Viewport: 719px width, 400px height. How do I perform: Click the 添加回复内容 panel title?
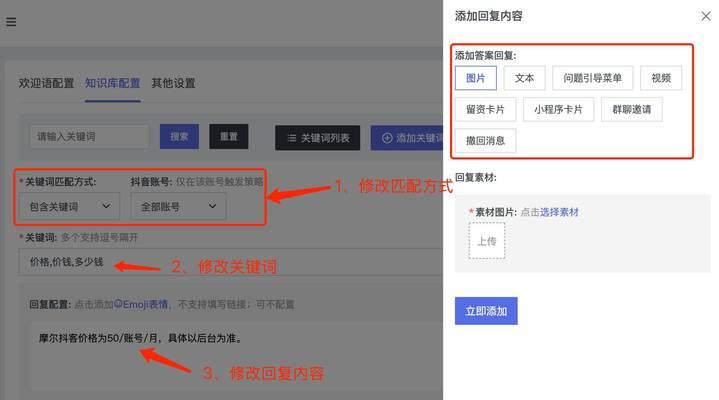pos(488,16)
